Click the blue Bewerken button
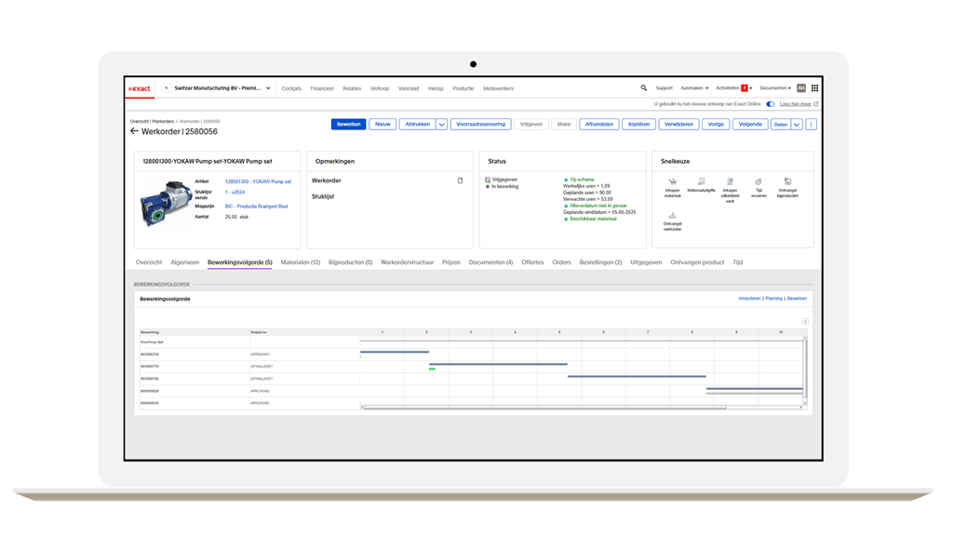 click(x=348, y=124)
